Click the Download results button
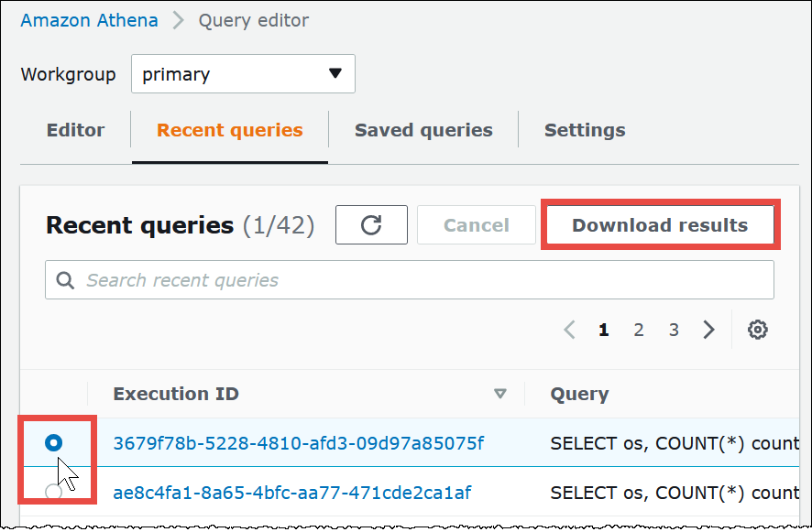 click(660, 225)
